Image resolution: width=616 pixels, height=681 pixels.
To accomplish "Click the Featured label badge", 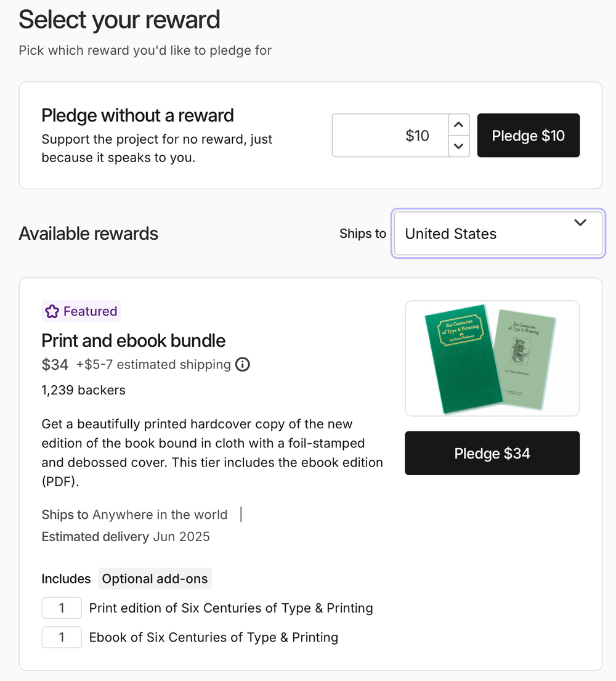I will [81, 311].
